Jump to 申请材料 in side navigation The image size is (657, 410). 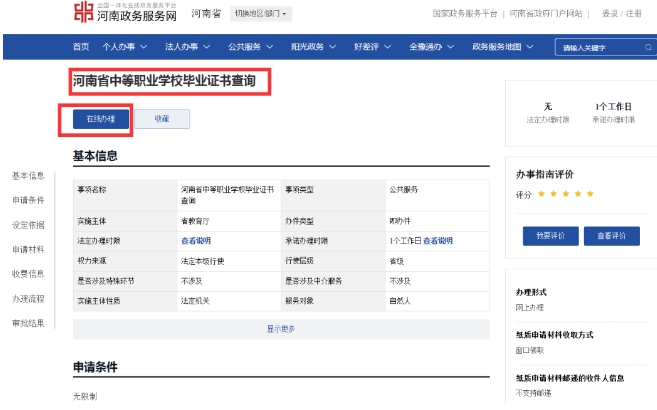coord(28,248)
